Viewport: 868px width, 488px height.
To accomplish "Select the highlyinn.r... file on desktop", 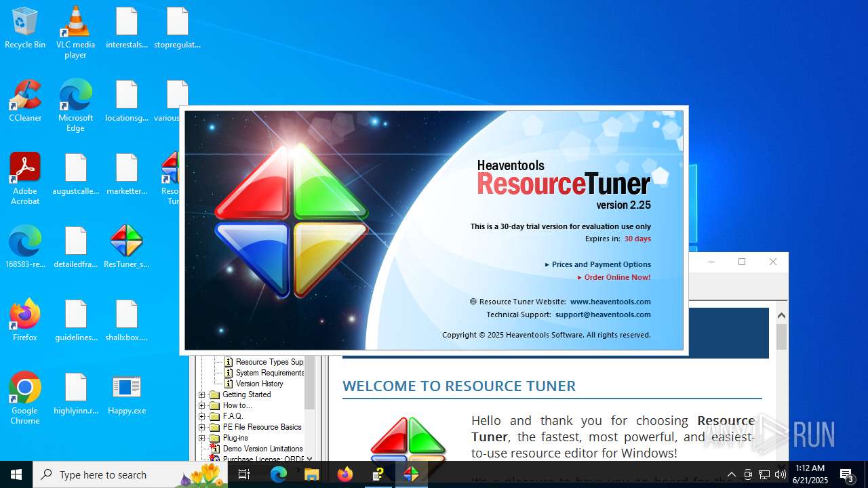I will (x=76, y=394).
